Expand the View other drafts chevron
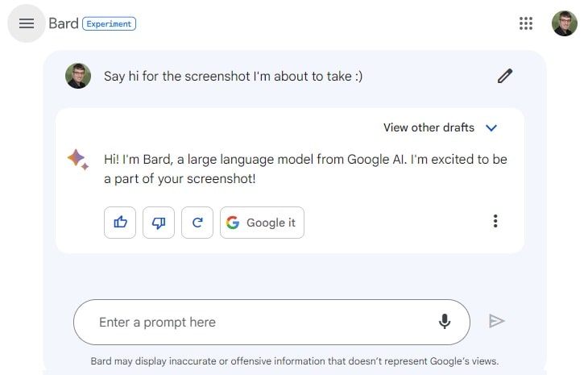The width and height of the screenshot is (588, 375). point(491,128)
